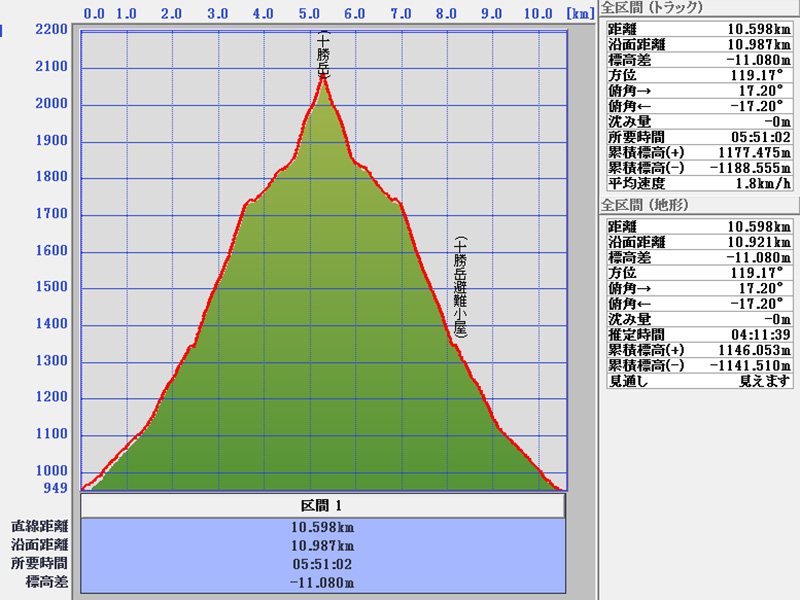Click the 直線距離 row in the bottom table
This screenshot has width=800, height=600.
pos(40,526)
